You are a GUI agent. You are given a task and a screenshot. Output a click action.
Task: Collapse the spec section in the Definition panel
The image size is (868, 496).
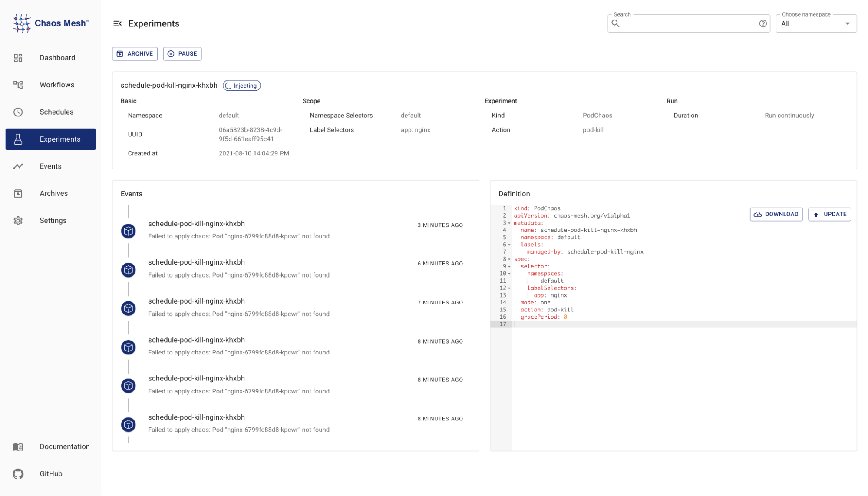(x=508, y=259)
